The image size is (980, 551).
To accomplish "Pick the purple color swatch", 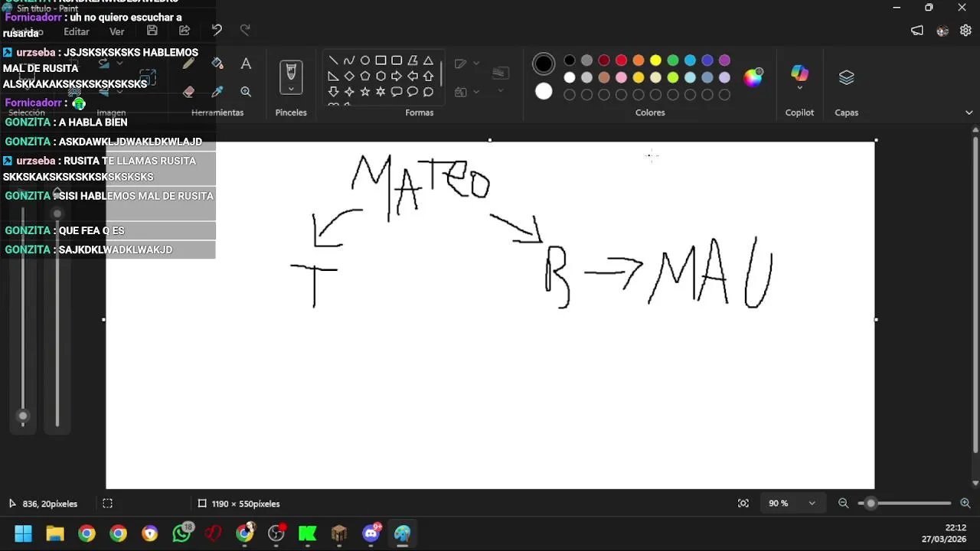I will pyautogui.click(x=724, y=60).
